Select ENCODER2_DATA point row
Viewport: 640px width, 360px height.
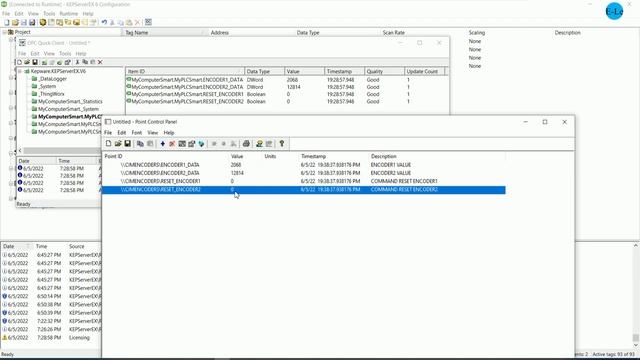pos(304,173)
